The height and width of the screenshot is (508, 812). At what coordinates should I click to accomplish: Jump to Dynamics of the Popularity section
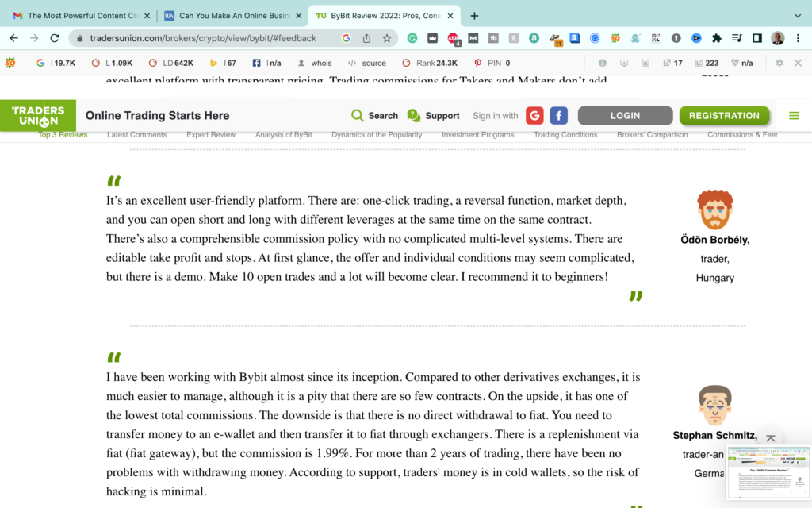coord(377,135)
